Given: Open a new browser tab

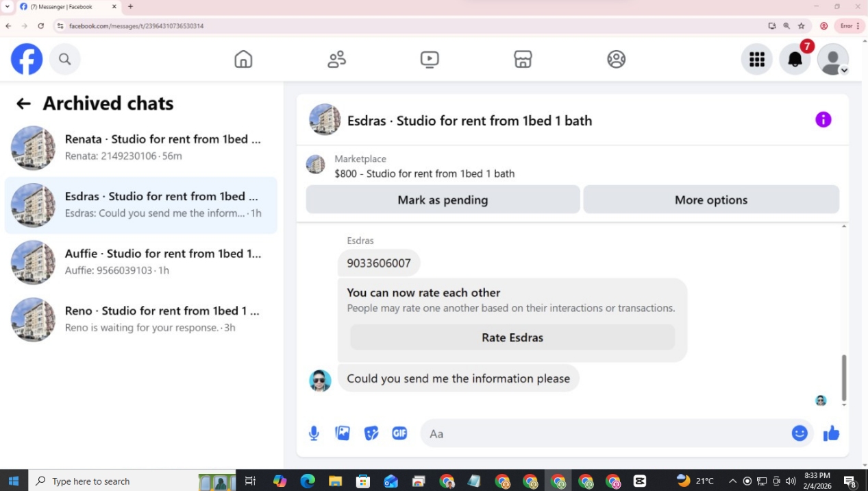Looking at the screenshot, I should tap(130, 6).
